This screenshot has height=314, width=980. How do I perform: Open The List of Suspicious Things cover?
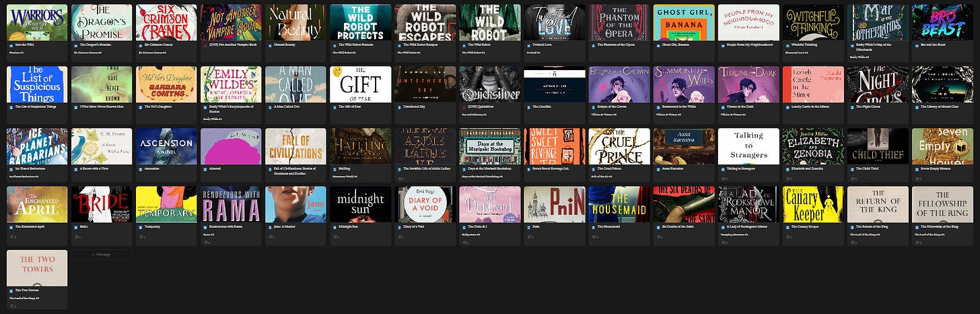click(37, 84)
